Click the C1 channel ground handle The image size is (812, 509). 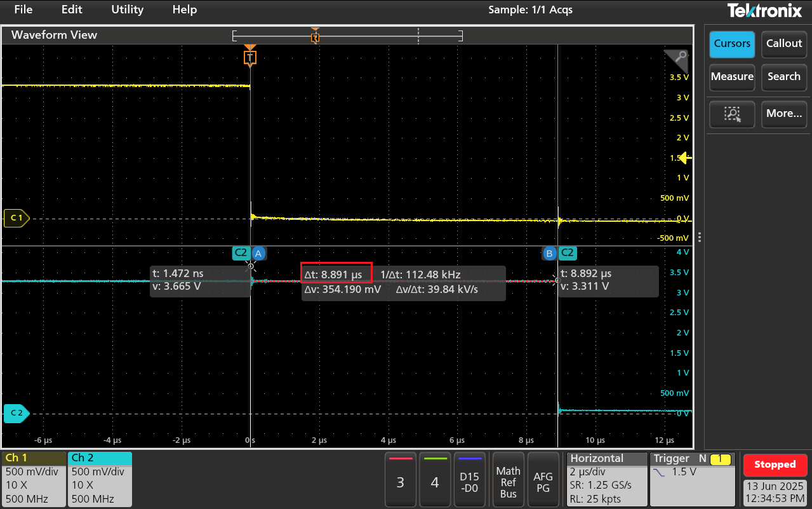[x=16, y=219]
